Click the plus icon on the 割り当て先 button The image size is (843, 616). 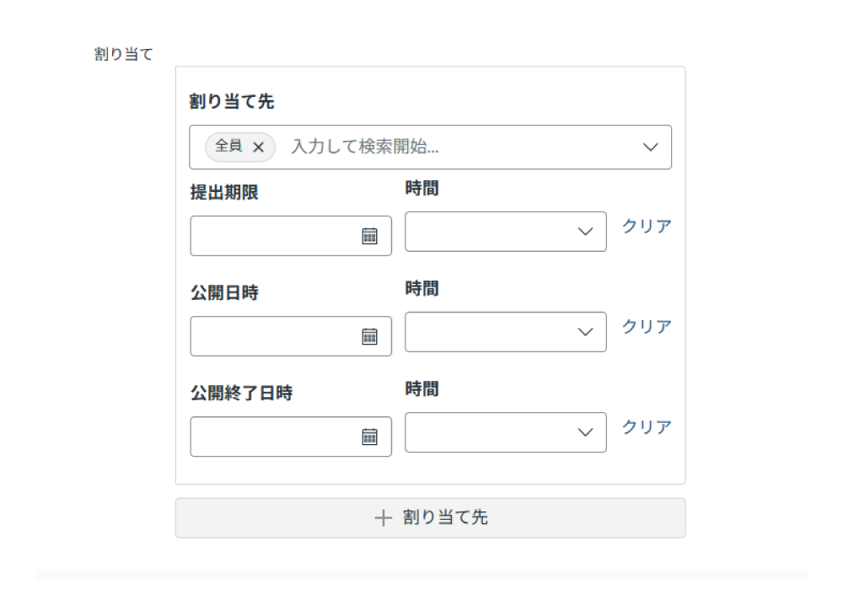tap(385, 517)
